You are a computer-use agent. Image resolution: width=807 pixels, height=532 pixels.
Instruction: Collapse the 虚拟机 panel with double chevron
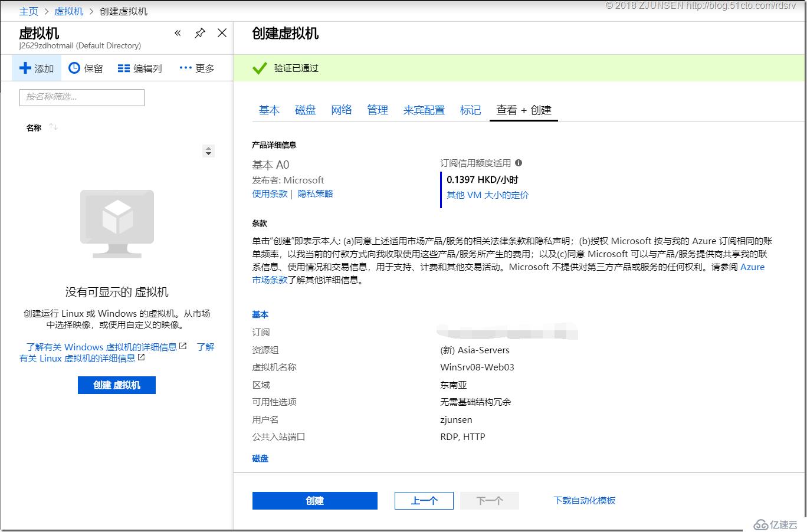tap(178, 33)
